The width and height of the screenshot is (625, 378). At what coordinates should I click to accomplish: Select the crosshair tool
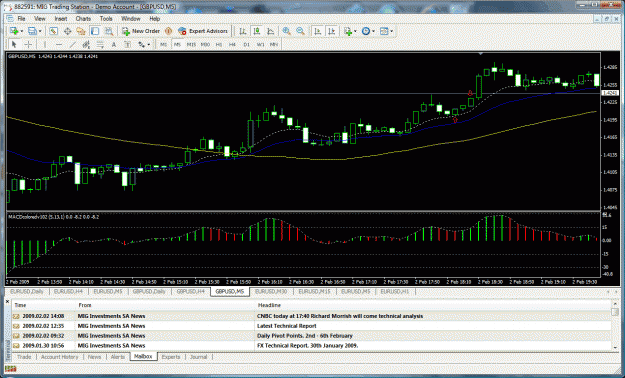(x=28, y=44)
